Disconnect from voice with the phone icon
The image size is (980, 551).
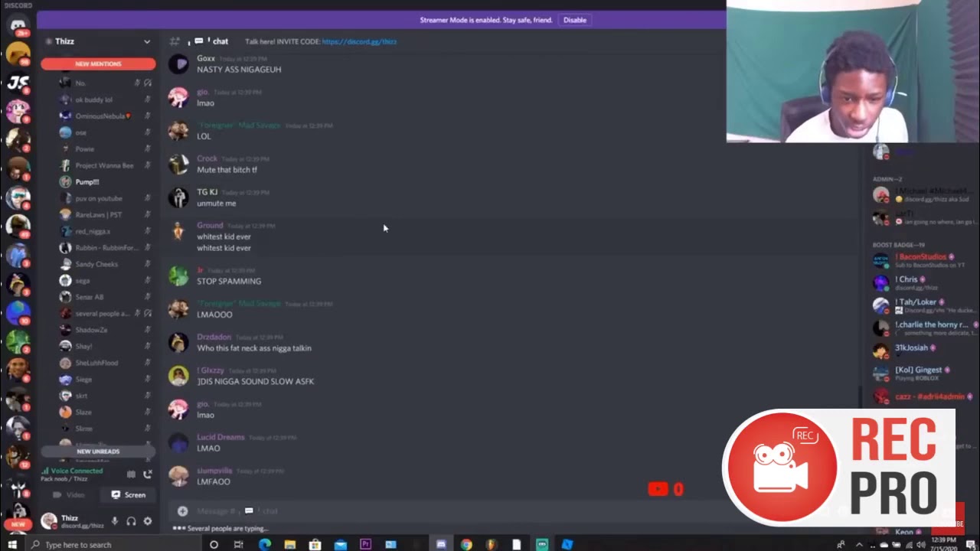click(148, 474)
